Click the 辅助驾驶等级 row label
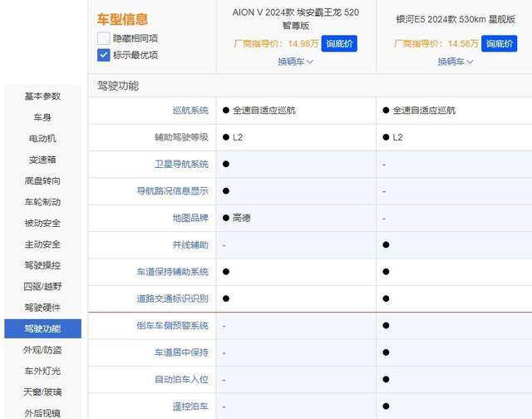The height and width of the screenshot is (419, 532). (181, 137)
